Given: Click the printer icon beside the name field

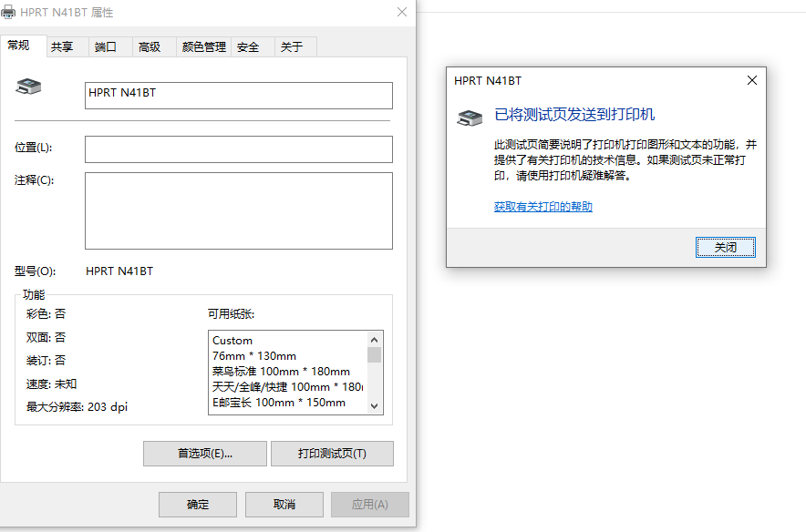Looking at the screenshot, I should click(x=29, y=87).
